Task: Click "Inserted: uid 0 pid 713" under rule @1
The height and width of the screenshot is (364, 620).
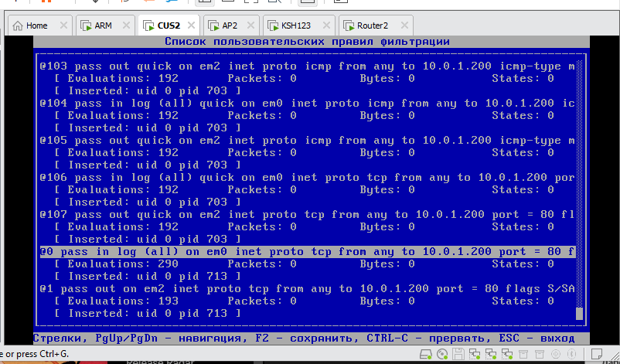Action: tap(148, 314)
